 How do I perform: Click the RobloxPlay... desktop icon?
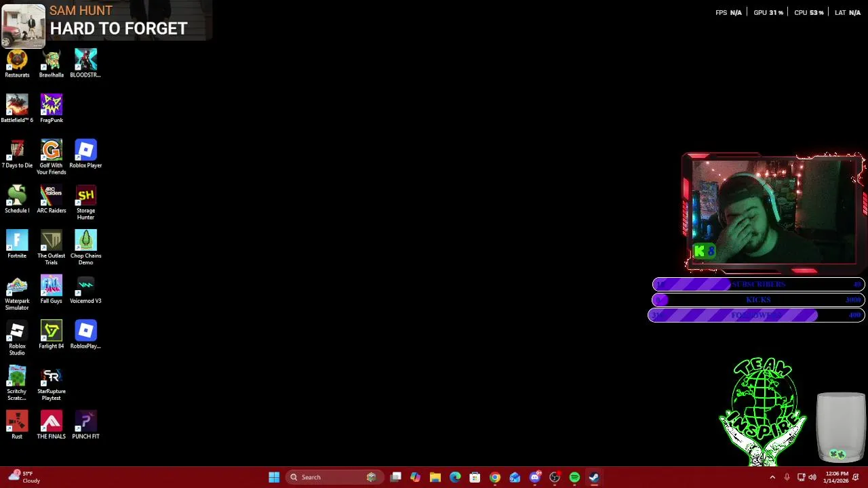coord(85,335)
